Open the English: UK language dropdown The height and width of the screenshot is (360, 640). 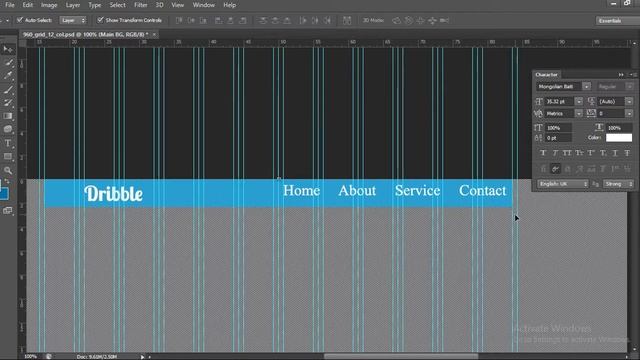click(x=563, y=184)
